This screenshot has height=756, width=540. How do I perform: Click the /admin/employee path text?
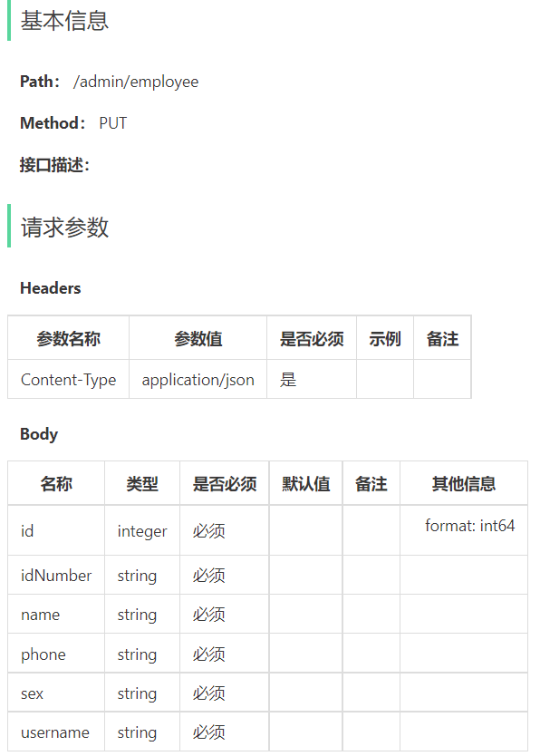pos(135,82)
